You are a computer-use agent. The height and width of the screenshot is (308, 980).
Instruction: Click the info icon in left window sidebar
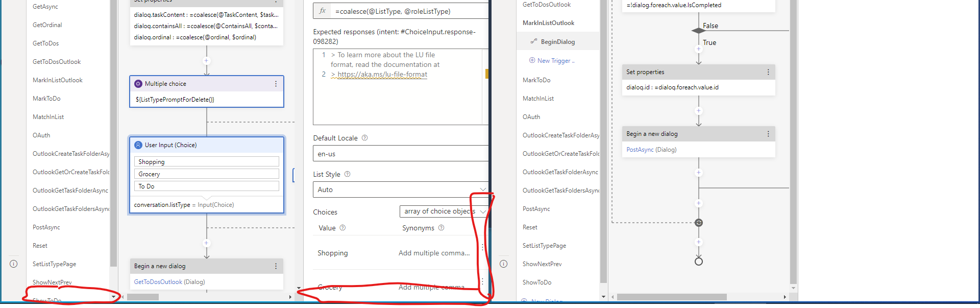coord(14,264)
